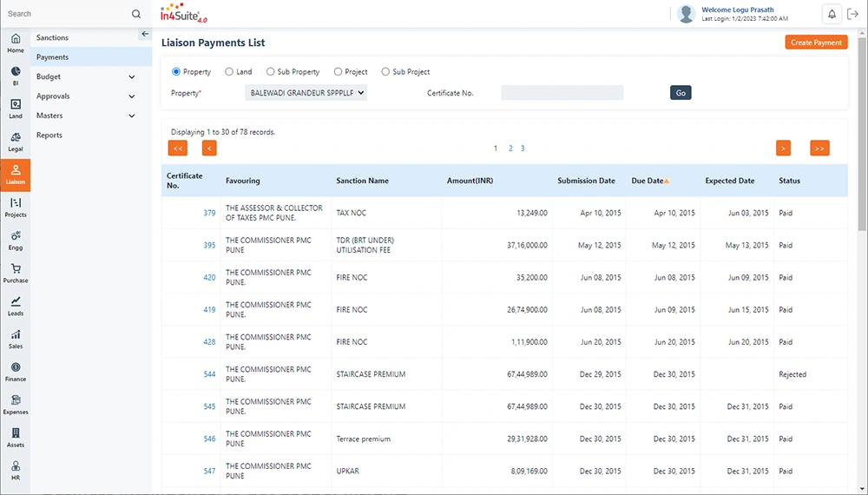Click the notifications bell icon
This screenshot has width=868, height=495.
832,14
